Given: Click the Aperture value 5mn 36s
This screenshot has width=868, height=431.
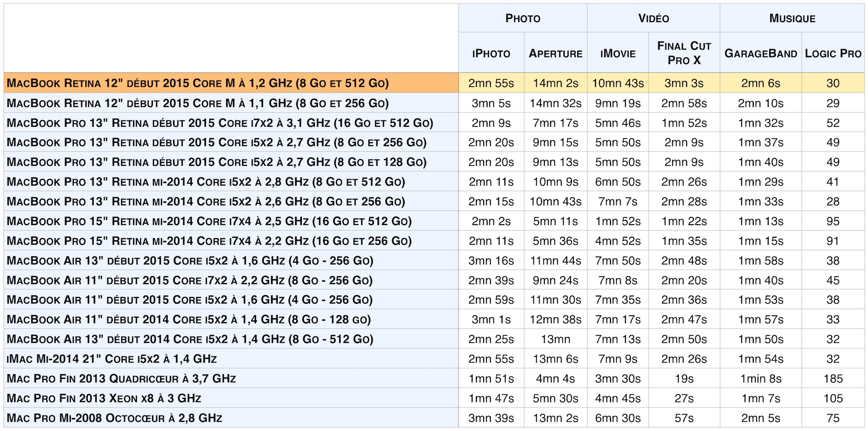Looking at the screenshot, I should [x=556, y=241].
